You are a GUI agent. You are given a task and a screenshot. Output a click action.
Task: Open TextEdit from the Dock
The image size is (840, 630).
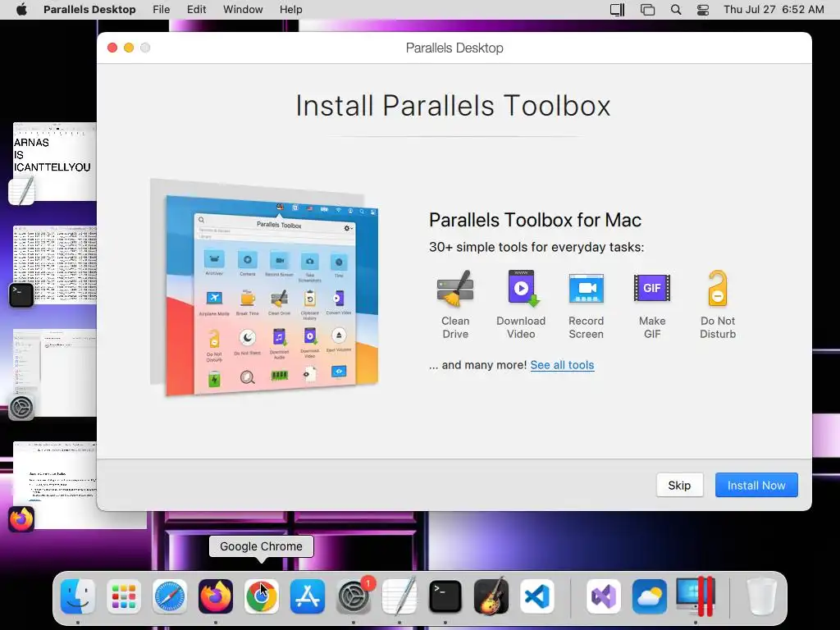click(399, 596)
